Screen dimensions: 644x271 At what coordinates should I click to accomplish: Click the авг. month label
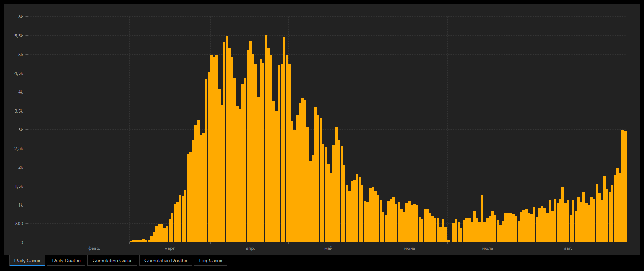pos(568,248)
